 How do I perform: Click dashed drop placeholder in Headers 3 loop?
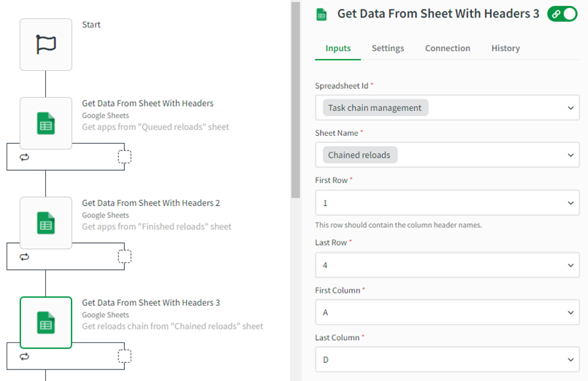(x=124, y=356)
